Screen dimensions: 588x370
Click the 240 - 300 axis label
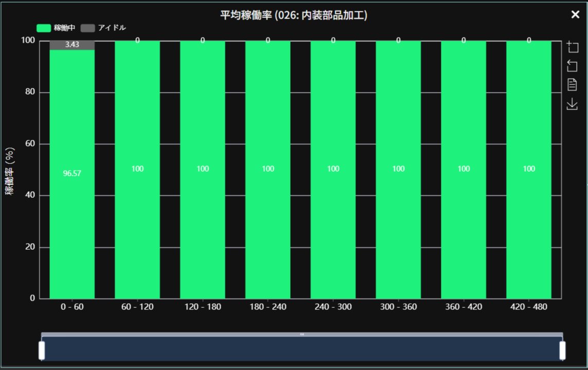tap(333, 307)
